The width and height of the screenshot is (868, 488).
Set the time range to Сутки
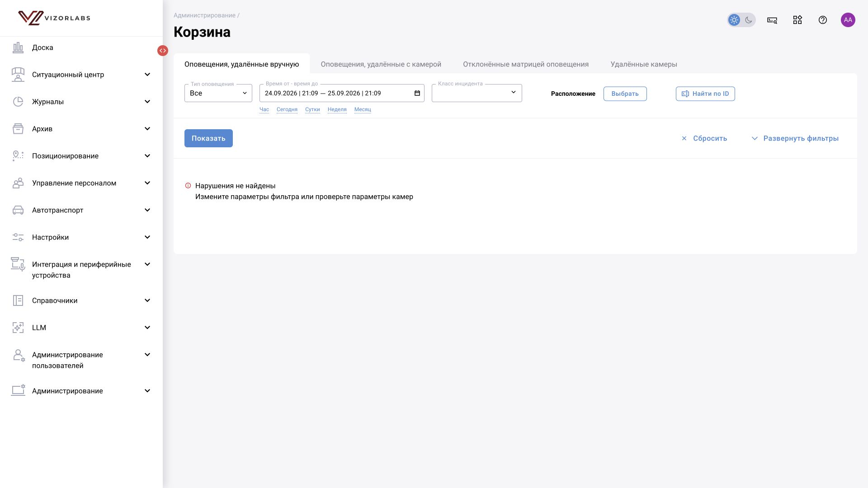312,109
